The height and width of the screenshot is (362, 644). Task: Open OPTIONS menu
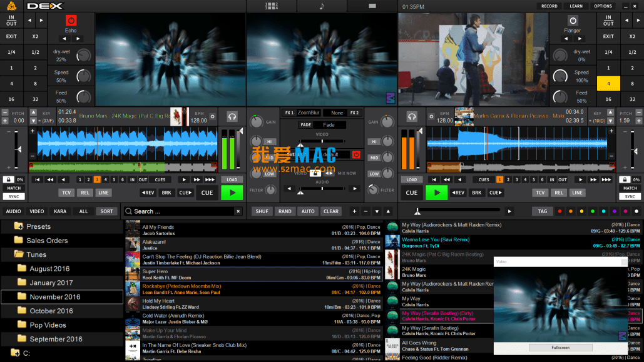pos(603,6)
